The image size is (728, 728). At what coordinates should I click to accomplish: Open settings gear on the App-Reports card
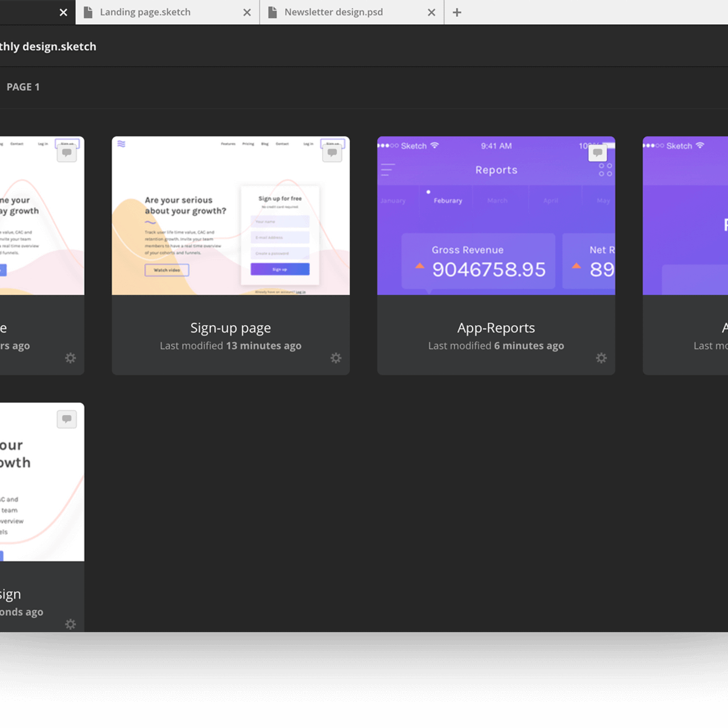601,358
